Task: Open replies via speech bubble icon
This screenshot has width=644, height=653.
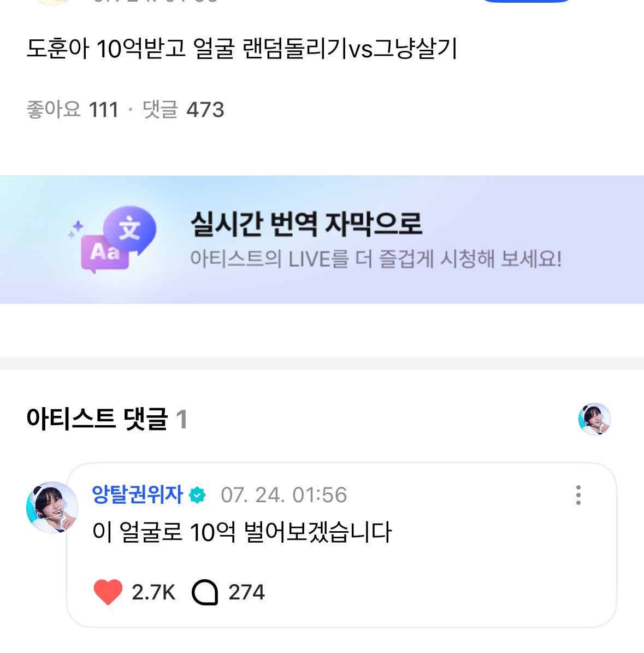Action: point(205,592)
